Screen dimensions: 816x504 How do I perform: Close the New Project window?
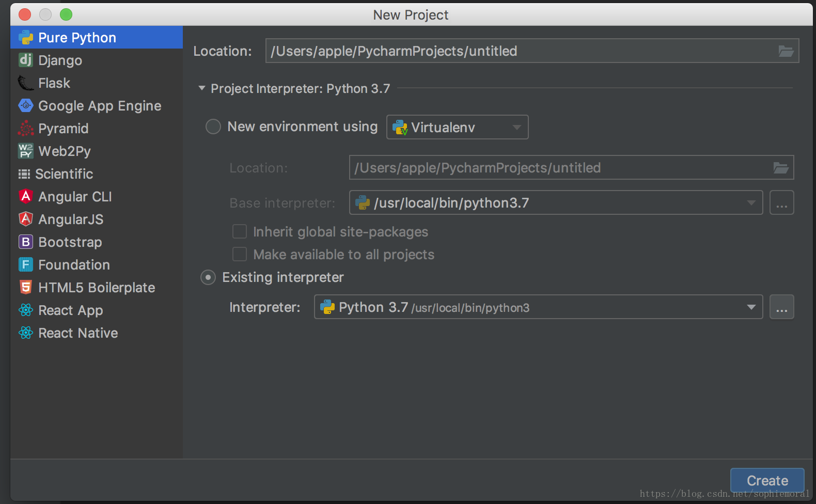click(25, 14)
